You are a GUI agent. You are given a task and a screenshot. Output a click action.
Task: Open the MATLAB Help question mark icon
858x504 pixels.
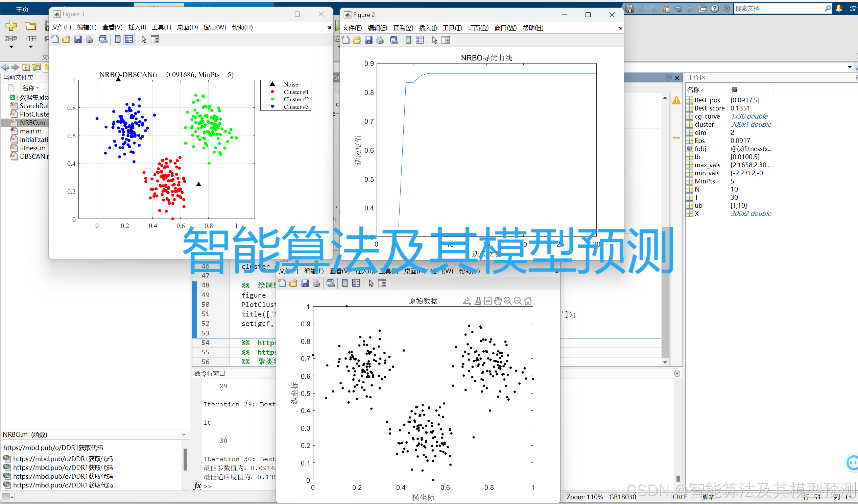pyautogui.click(x=715, y=8)
